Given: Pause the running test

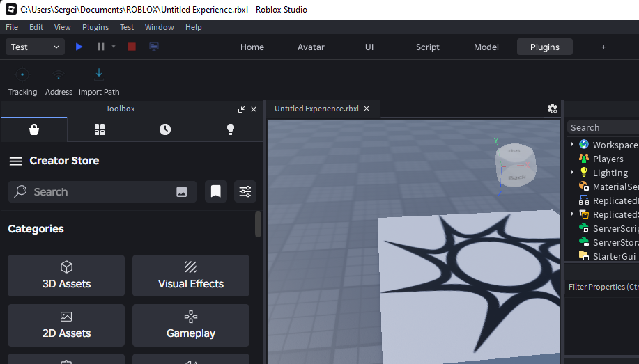Looking at the screenshot, I should (100, 47).
